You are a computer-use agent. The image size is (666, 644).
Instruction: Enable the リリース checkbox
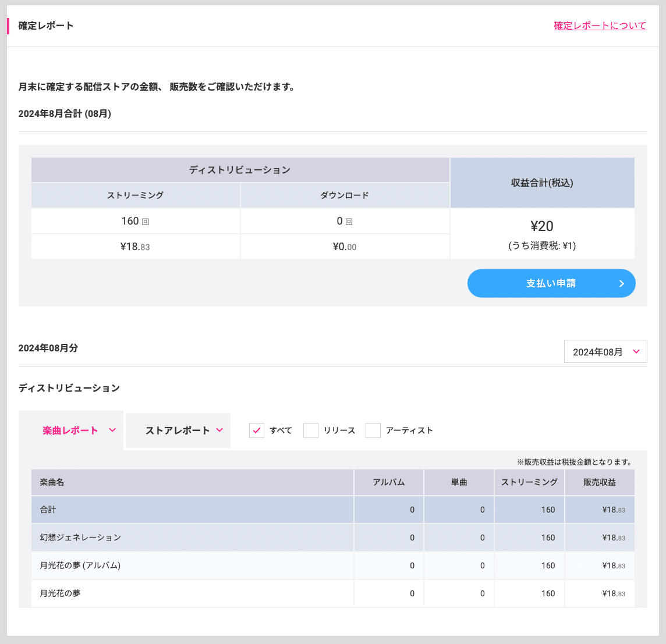click(311, 430)
